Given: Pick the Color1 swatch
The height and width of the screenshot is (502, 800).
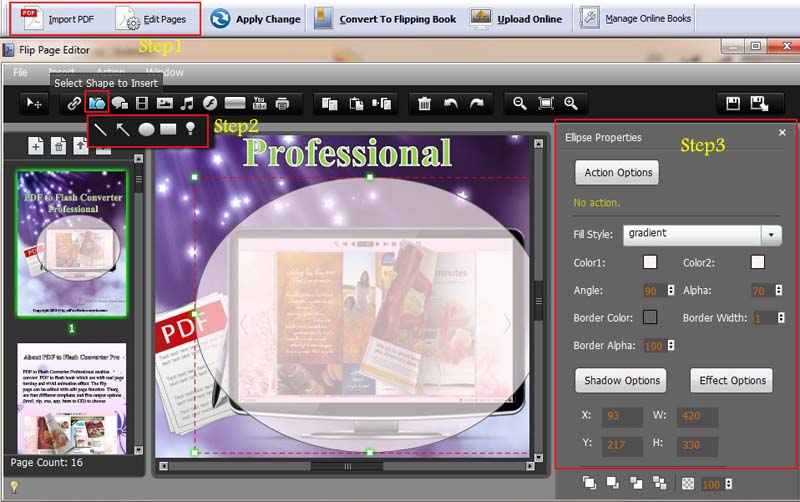Looking at the screenshot, I should (x=650, y=262).
